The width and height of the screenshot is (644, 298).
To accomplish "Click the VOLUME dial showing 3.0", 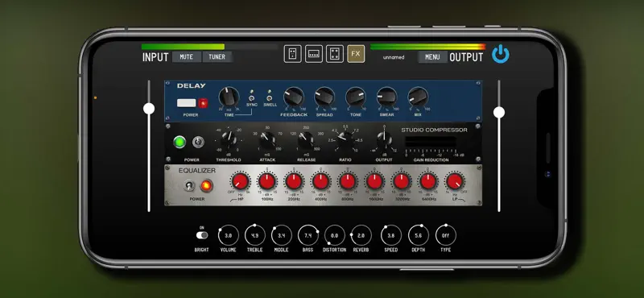I will 229,235.
